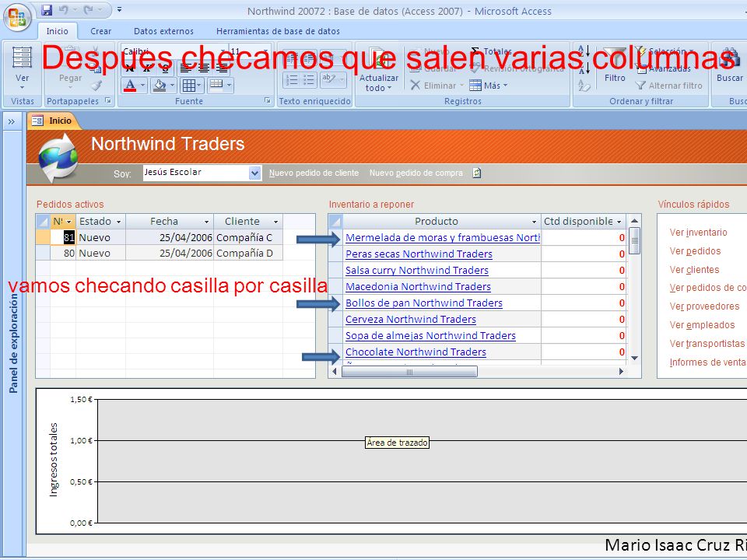This screenshot has height=560, width=747.
Task: Click the alternate row color icon
Action: click(x=216, y=85)
